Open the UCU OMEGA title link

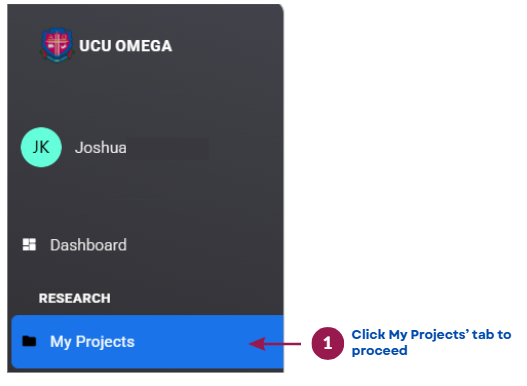point(125,46)
